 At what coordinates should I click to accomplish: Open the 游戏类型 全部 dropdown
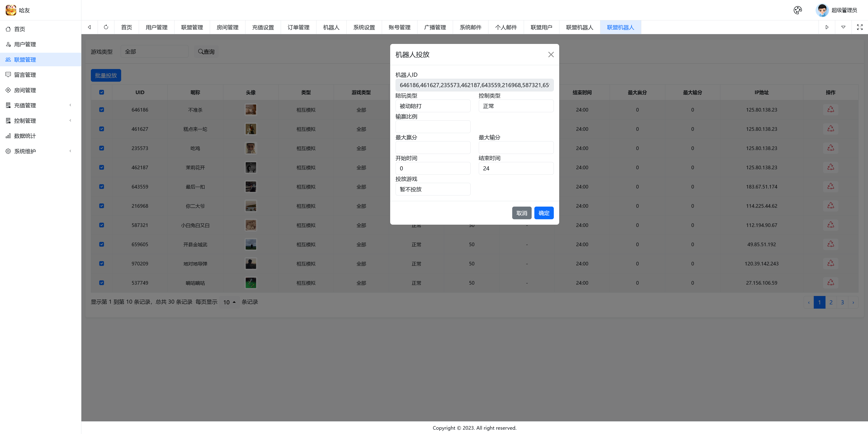tap(154, 51)
